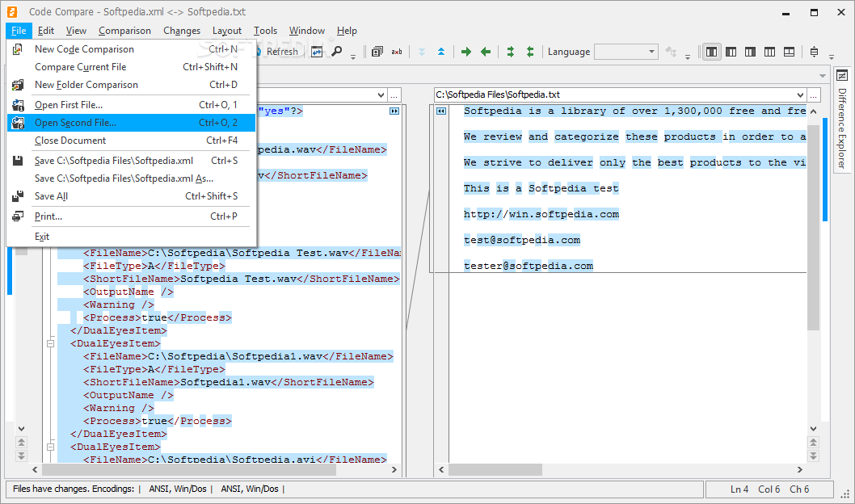Choose Exit in File menu
Viewport: 855px width, 504px height.
[131, 237]
